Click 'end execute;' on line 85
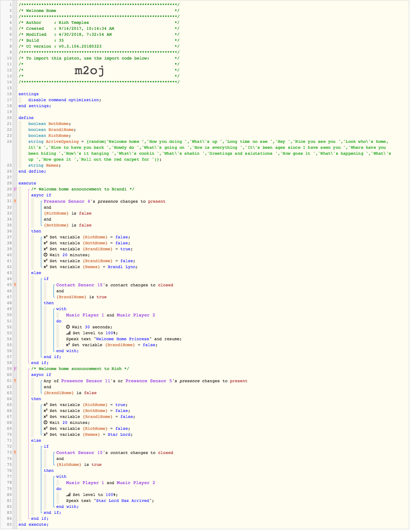 coord(34,524)
